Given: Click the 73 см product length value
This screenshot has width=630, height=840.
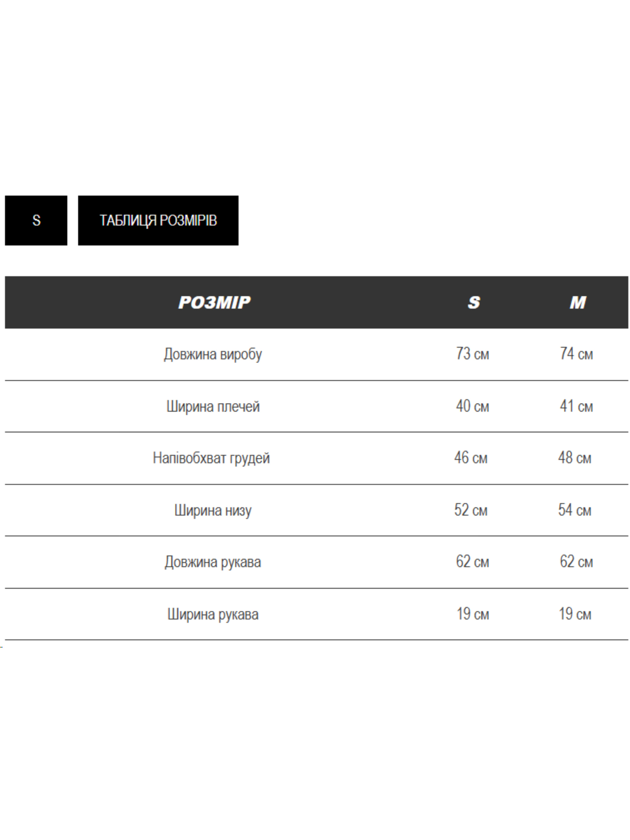Looking at the screenshot, I should coord(472,354).
